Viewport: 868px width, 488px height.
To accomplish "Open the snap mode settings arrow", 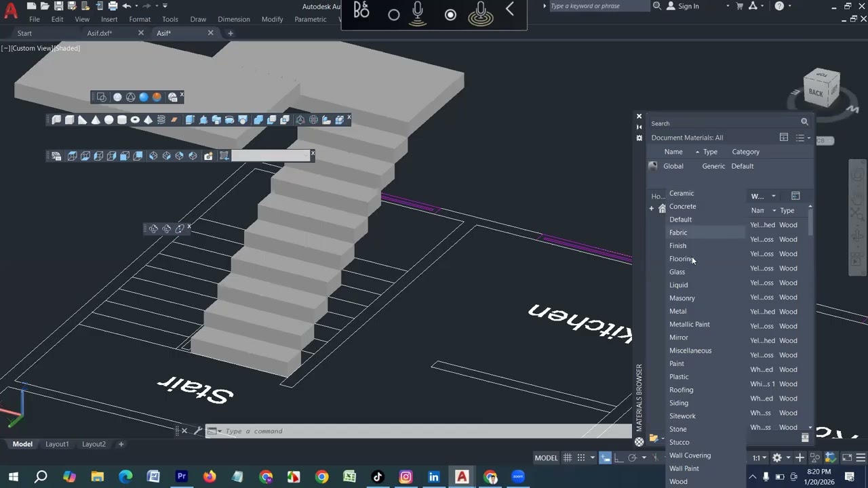I will point(592,458).
